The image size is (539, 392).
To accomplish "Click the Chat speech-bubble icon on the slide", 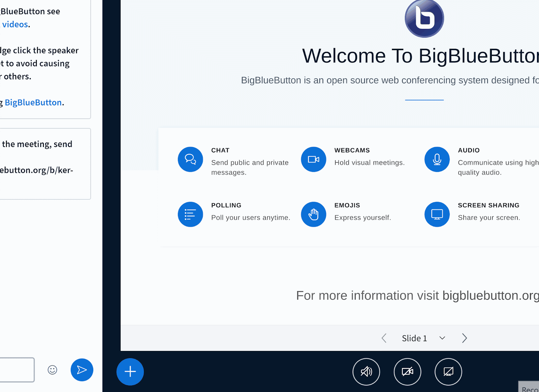I will [x=190, y=159].
